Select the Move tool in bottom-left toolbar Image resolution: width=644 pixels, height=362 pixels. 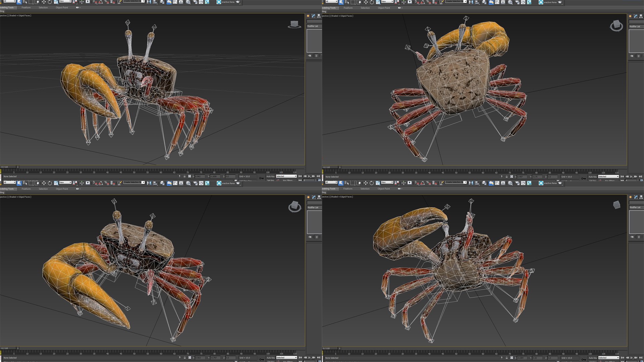(x=44, y=183)
